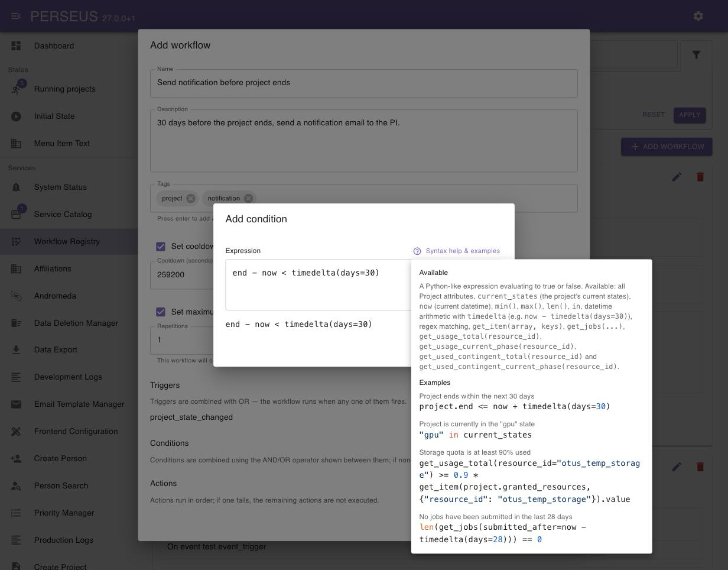Click the top red delete workflow icon

pyautogui.click(x=700, y=177)
